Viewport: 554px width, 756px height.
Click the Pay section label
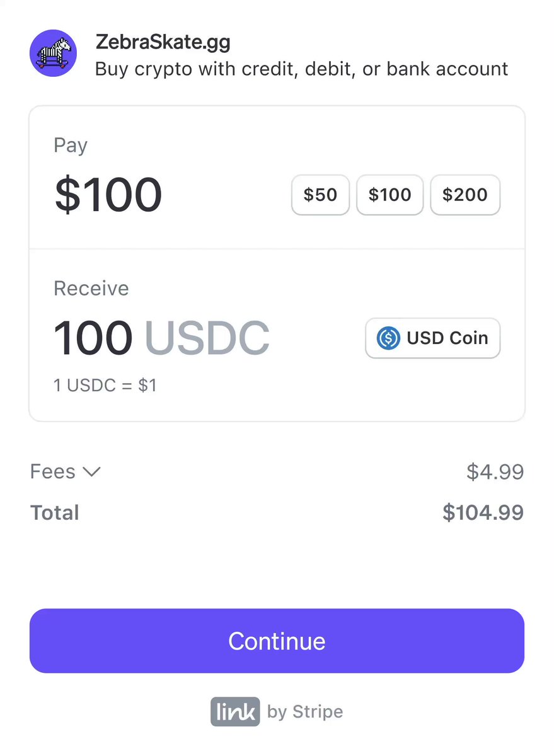tap(71, 146)
